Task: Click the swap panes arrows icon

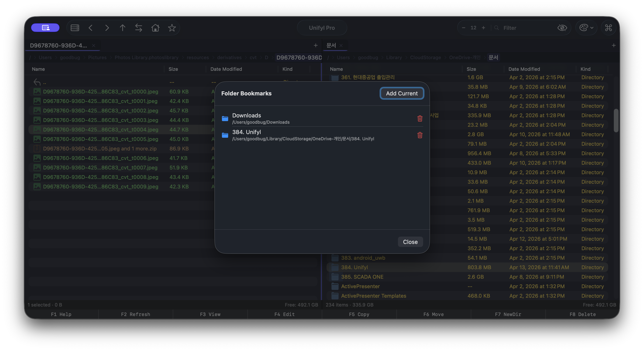Action: click(x=138, y=28)
